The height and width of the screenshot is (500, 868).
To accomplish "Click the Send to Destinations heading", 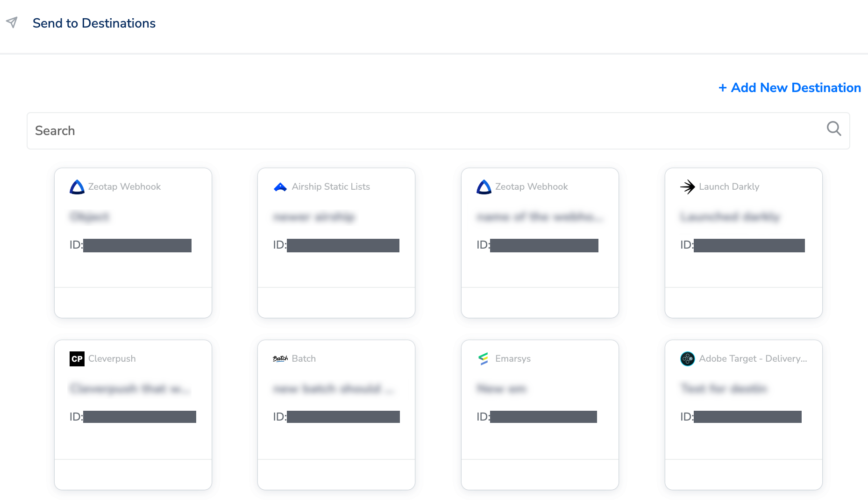I will tap(94, 23).
